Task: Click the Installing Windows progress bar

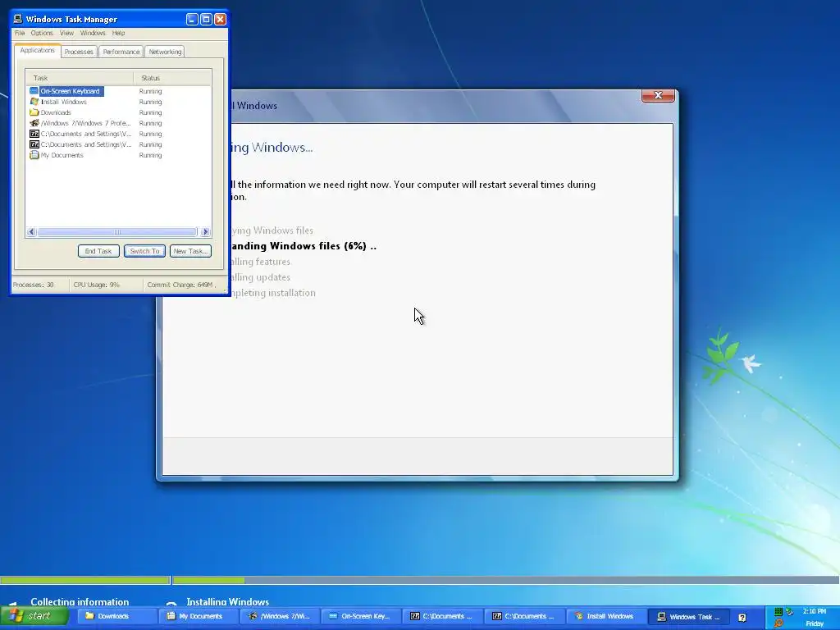Action: click(x=505, y=580)
